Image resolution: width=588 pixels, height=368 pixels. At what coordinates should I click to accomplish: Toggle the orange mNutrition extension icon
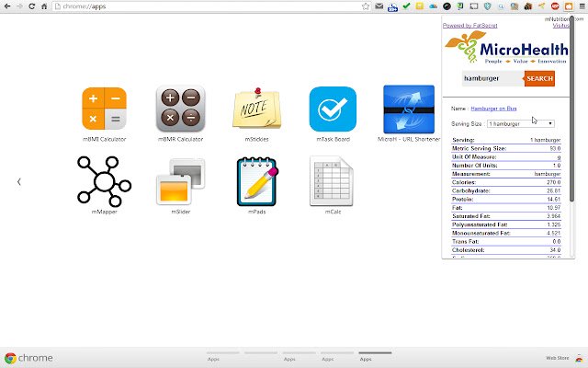tap(569, 6)
